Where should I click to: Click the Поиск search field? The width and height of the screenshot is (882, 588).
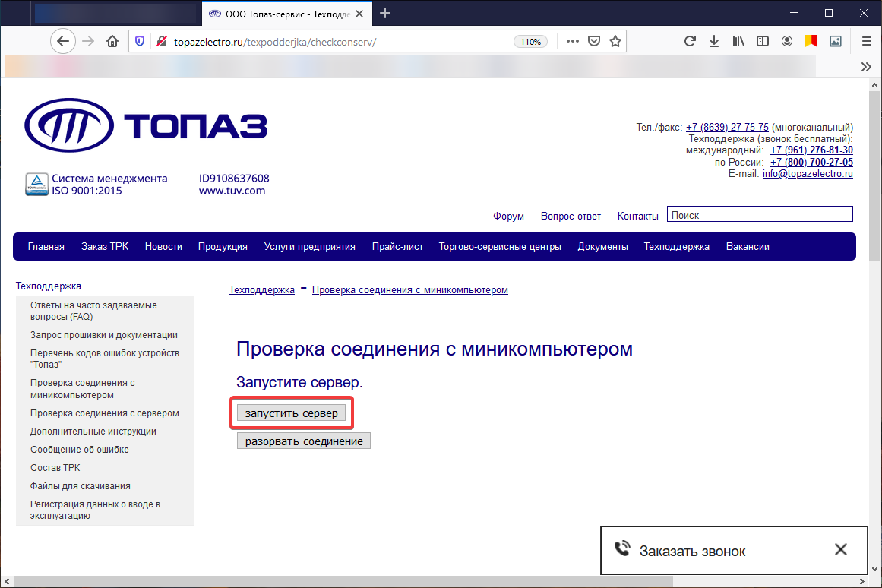click(x=760, y=214)
